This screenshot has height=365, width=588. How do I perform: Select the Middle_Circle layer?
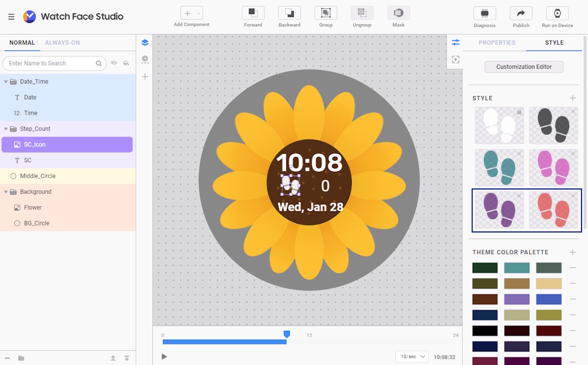[38, 176]
